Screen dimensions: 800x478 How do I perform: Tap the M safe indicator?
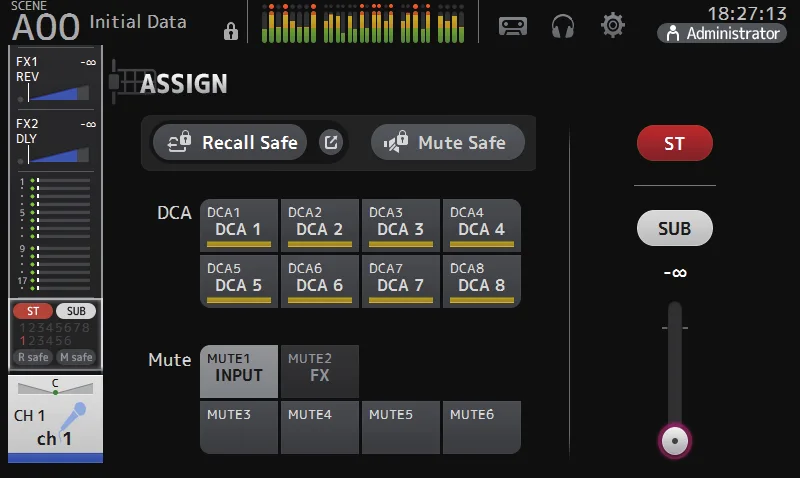[76, 357]
